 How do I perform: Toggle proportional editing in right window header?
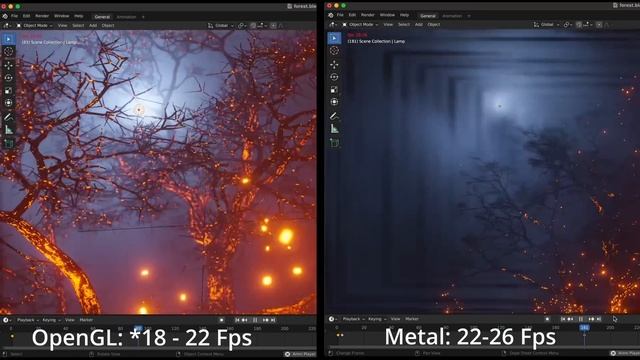click(x=599, y=24)
